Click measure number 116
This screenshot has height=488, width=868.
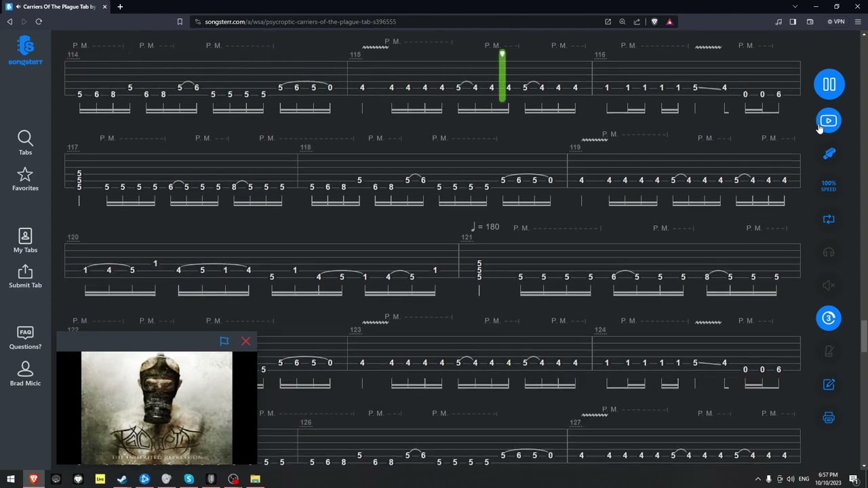coord(600,55)
